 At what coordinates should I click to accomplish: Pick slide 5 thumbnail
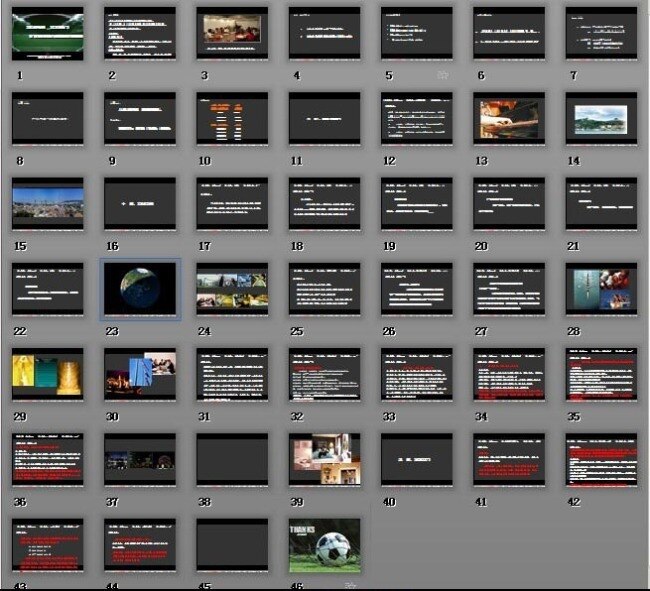[417, 34]
